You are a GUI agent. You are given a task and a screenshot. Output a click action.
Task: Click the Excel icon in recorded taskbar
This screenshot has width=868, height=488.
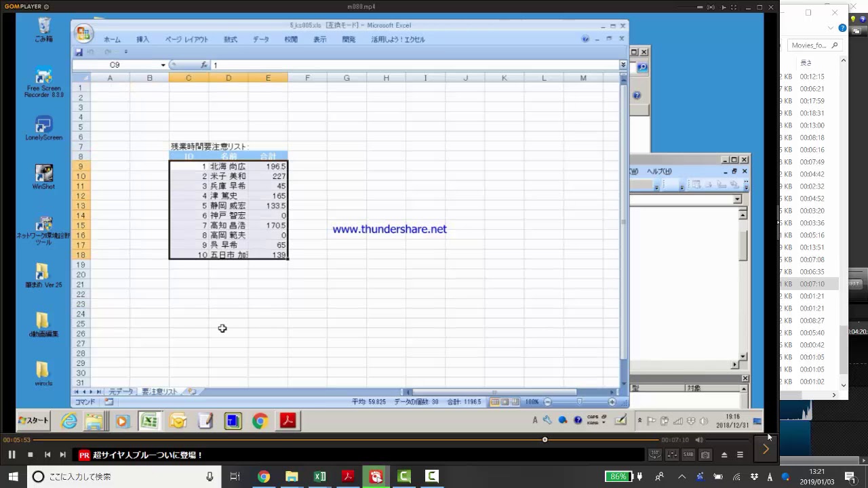(149, 421)
